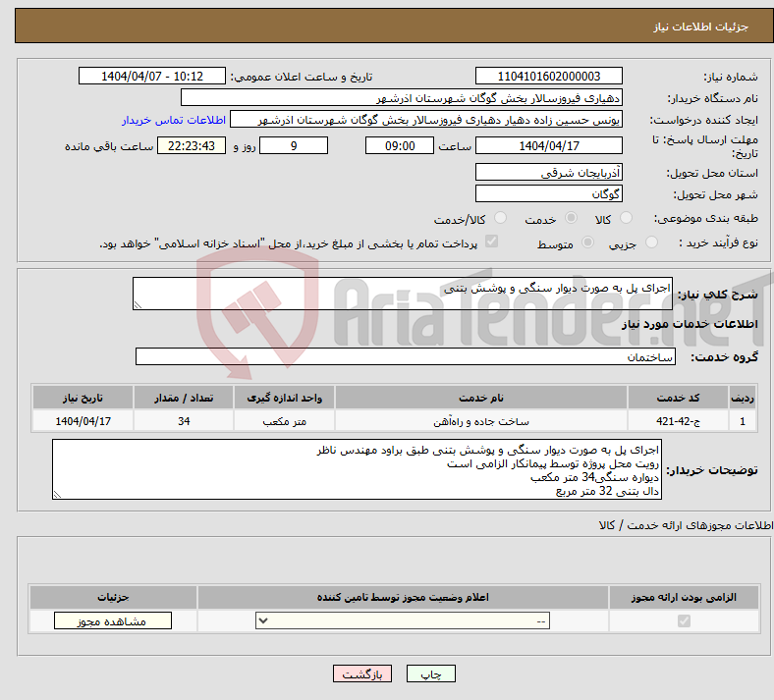Click the جزئیات اطلاعات نیاز page title

tap(701, 27)
